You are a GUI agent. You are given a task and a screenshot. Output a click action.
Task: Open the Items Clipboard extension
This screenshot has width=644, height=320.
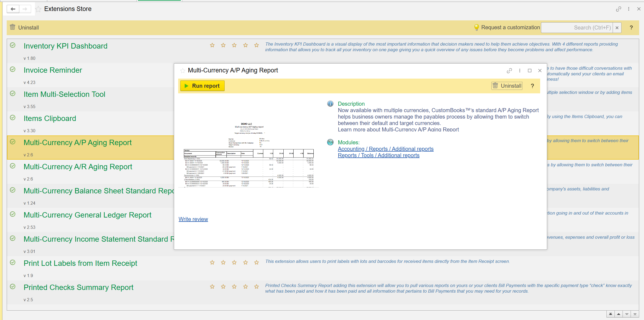(50, 118)
